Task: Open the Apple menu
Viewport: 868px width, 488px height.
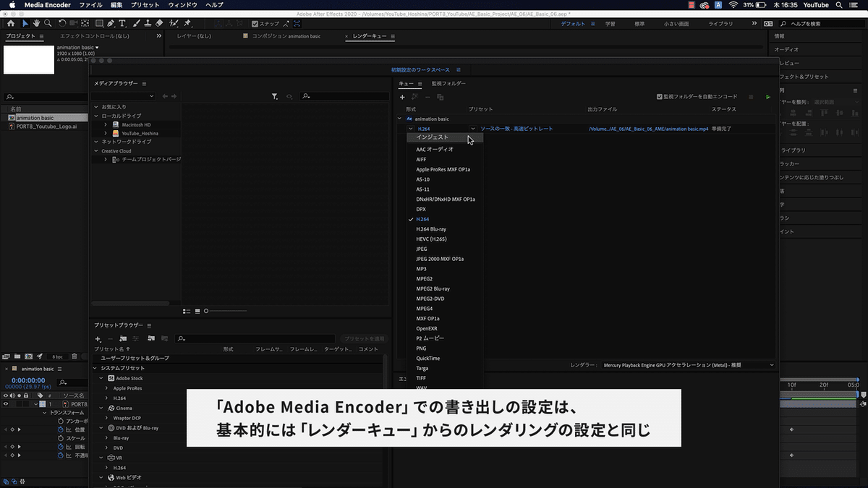Action: click(12, 5)
